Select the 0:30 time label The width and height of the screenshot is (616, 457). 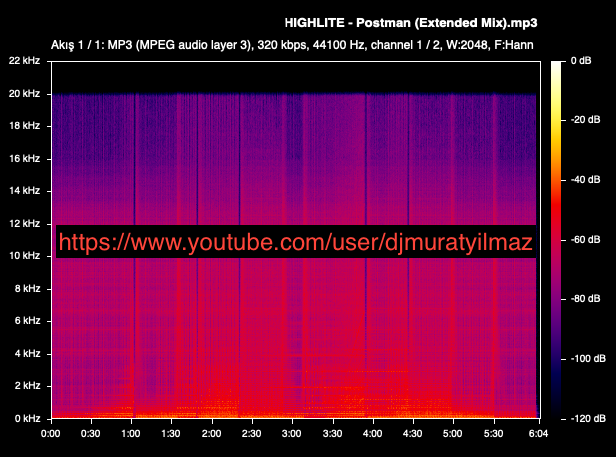point(90,434)
